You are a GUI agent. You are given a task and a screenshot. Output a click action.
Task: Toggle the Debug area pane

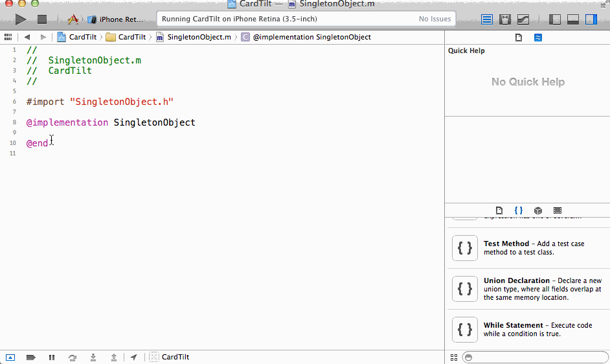pyautogui.click(x=573, y=19)
